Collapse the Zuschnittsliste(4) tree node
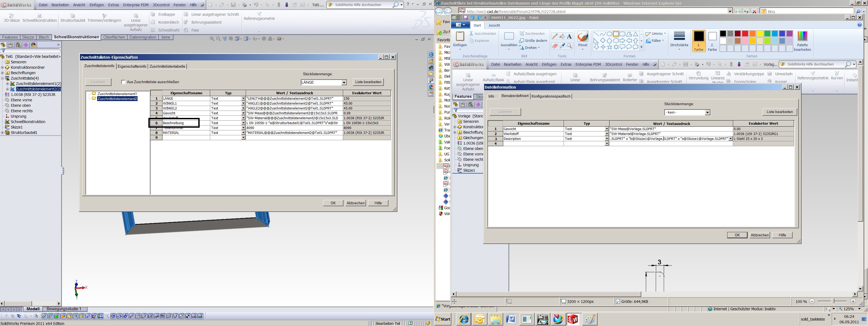868x326 pixels. (2, 78)
